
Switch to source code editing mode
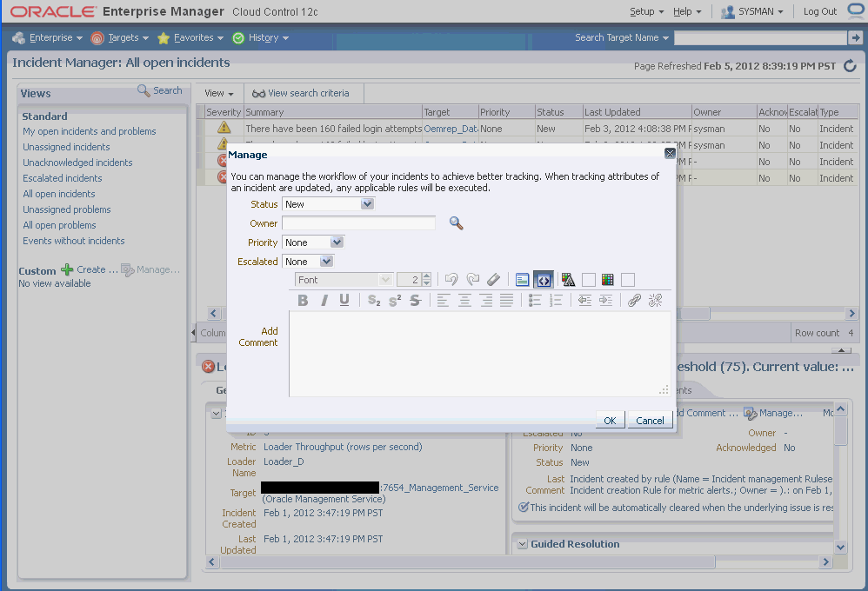544,280
